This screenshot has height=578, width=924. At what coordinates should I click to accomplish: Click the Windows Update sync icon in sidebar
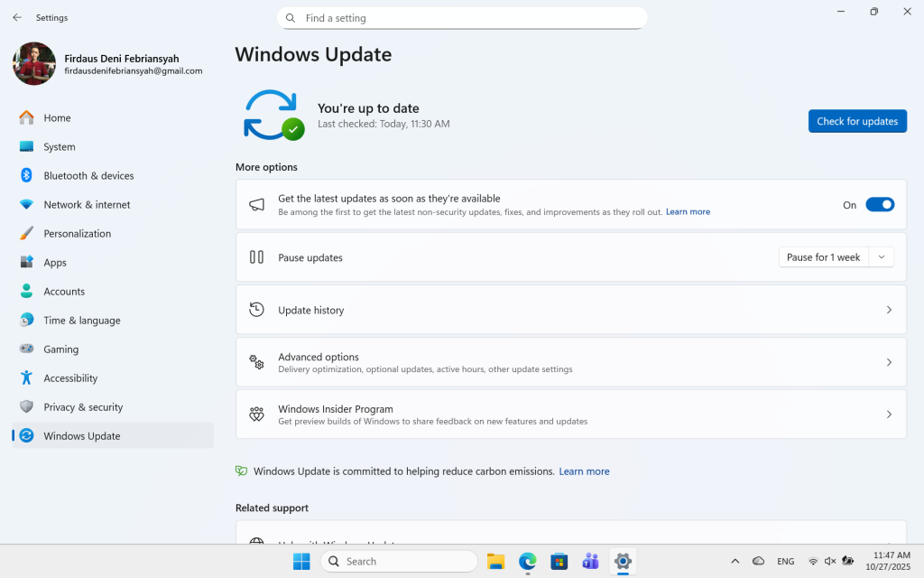click(26, 435)
